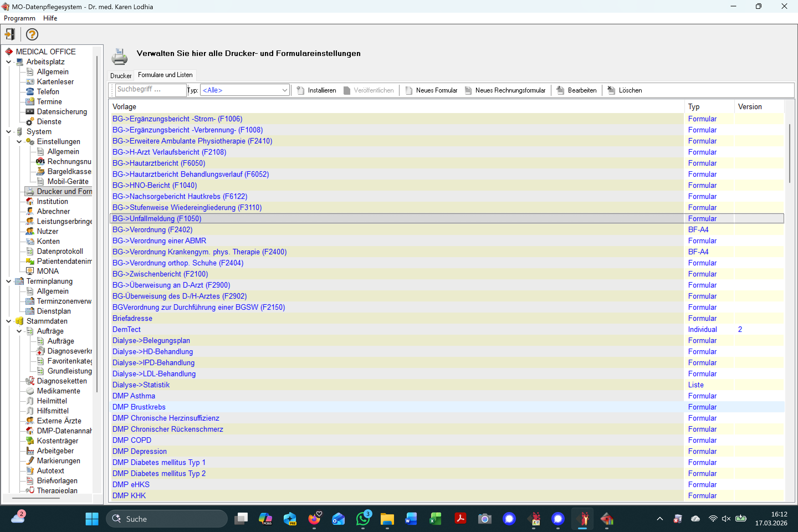Collapse the Einstellungen tree node
The image size is (798, 532).
click(19, 142)
